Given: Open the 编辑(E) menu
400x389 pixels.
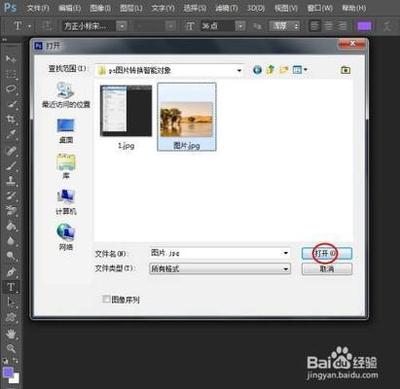Looking at the screenshot, I should [x=69, y=8].
